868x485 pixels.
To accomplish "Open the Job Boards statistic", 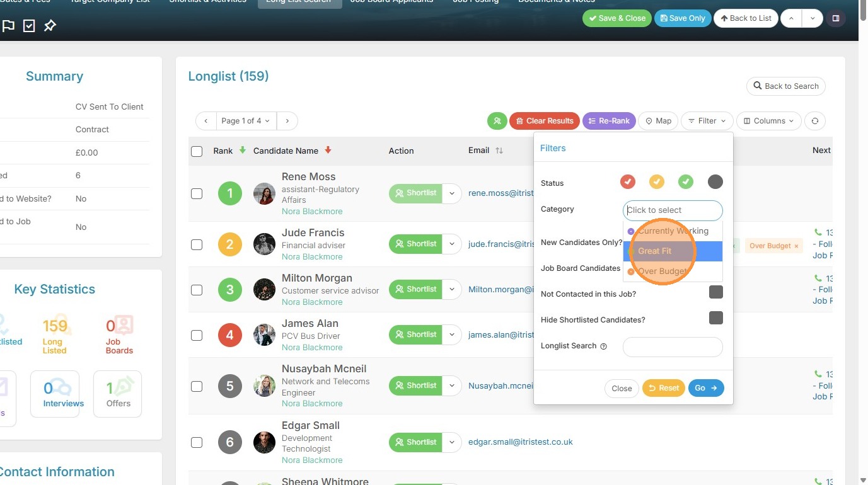I will [x=119, y=335].
